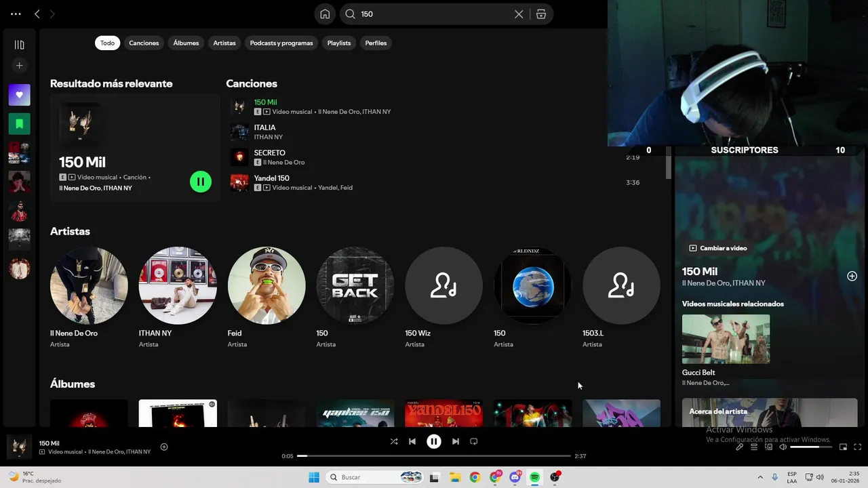Select the Todo filter
868x488 pixels.
(x=108, y=43)
